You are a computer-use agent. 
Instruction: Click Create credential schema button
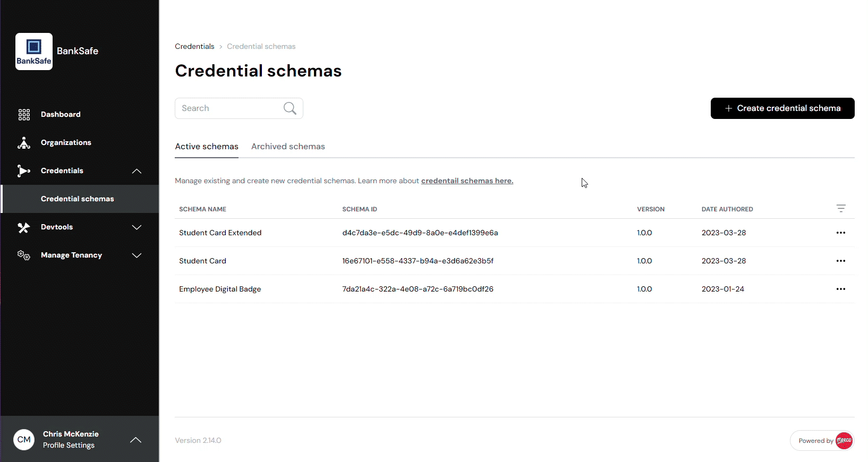[x=782, y=108]
